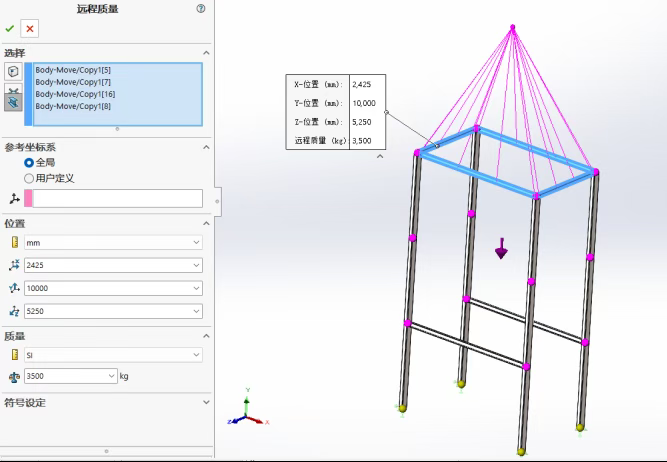Select Body-Move/Copy1[16] in the selection list
667x462 pixels.
75,94
